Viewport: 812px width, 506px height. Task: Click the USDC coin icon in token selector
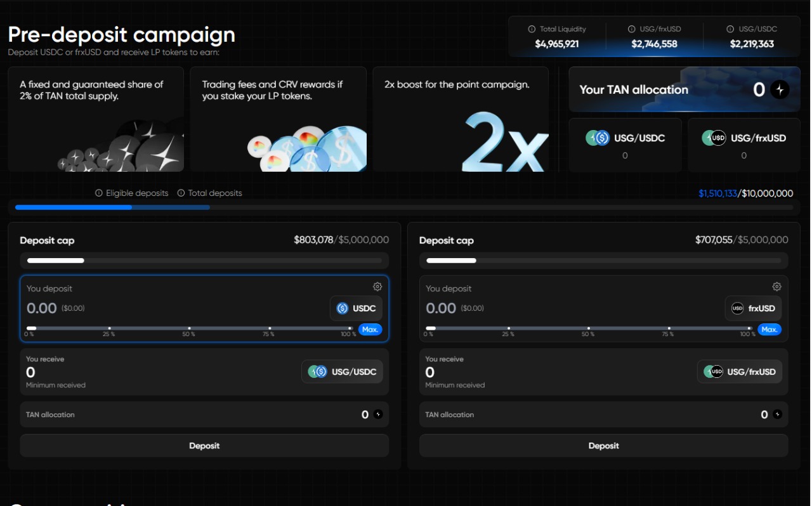pyautogui.click(x=343, y=308)
